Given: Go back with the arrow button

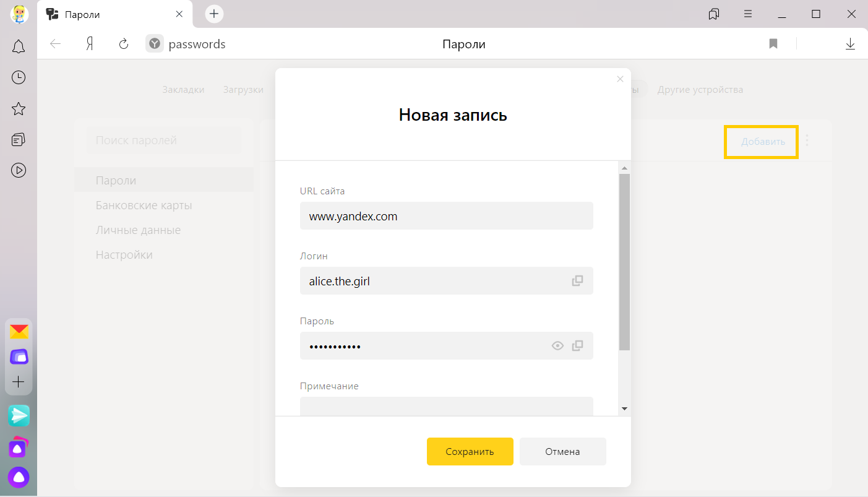Looking at the screenshot, I should coord(56,44).
